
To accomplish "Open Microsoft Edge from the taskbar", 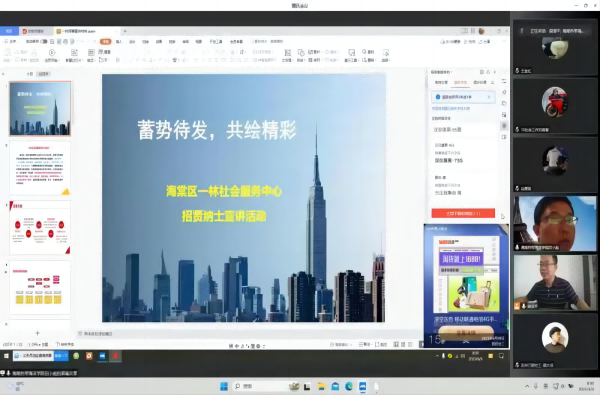I will [x=349, y=386].
